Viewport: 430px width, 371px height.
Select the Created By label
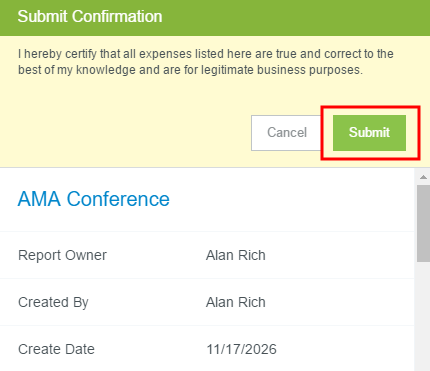coord(53,302)
